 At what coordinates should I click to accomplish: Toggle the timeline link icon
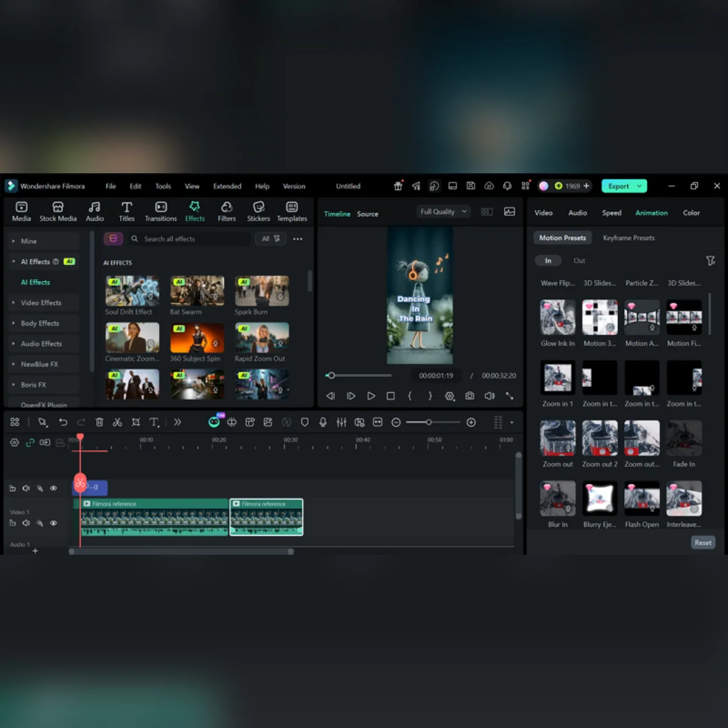point(30,442)
